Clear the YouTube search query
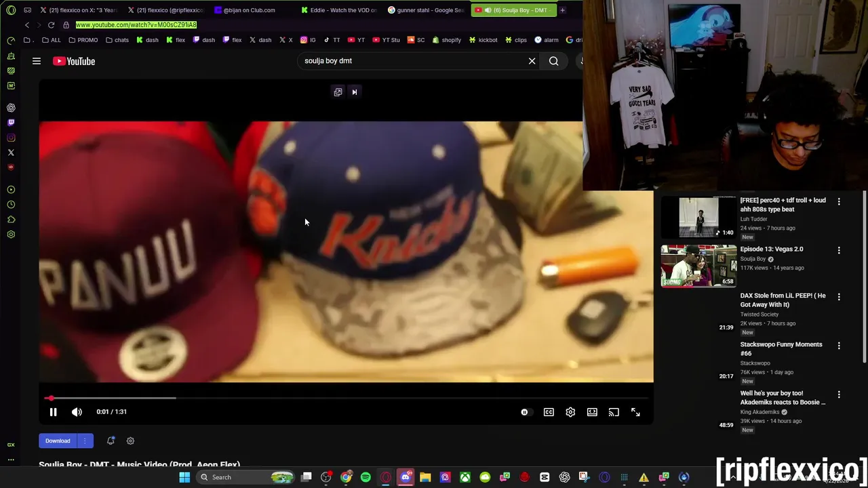The height and width of the screenshot is (488, 868). (532, 61)
